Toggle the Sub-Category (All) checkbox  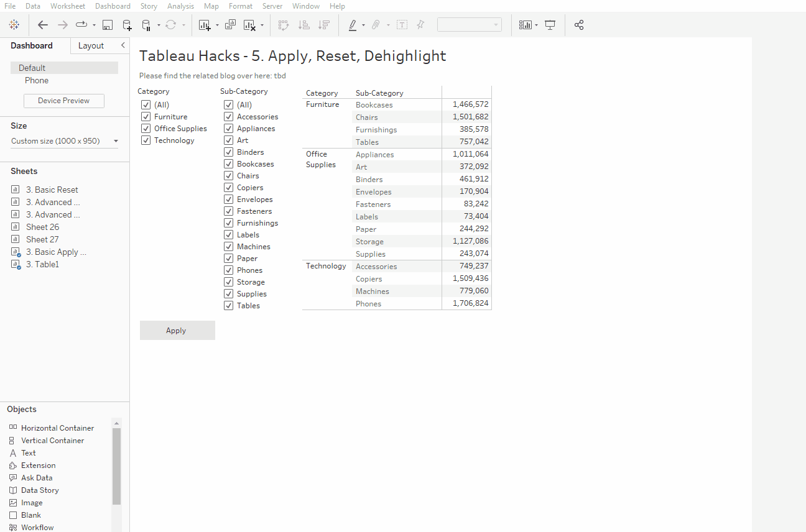(228, 105)
